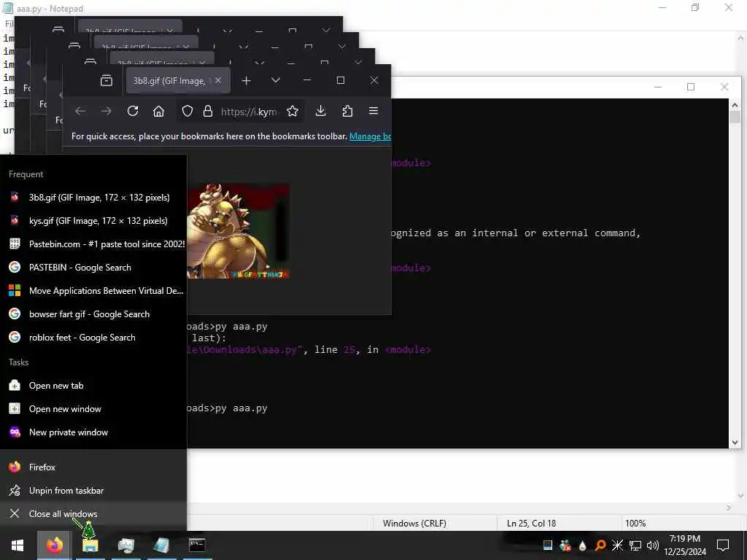Click Ln 25, Col 18 in Notepad status bar

[x=531, y=524]
